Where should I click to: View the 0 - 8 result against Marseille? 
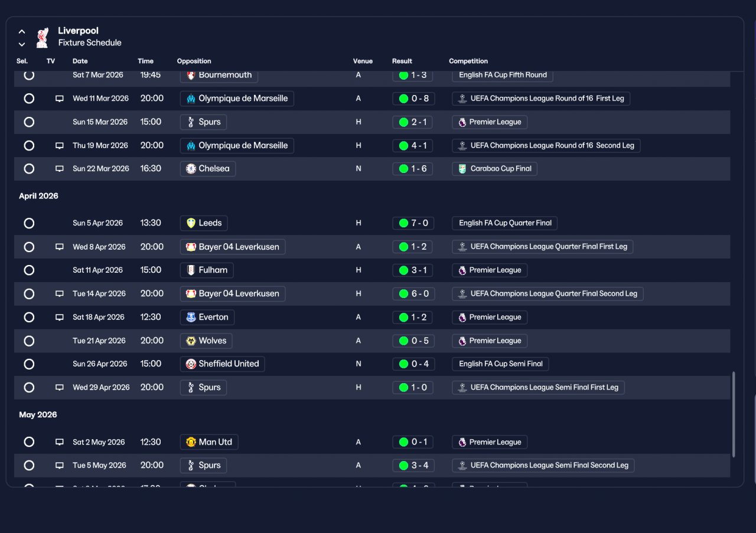click(413, 99)
